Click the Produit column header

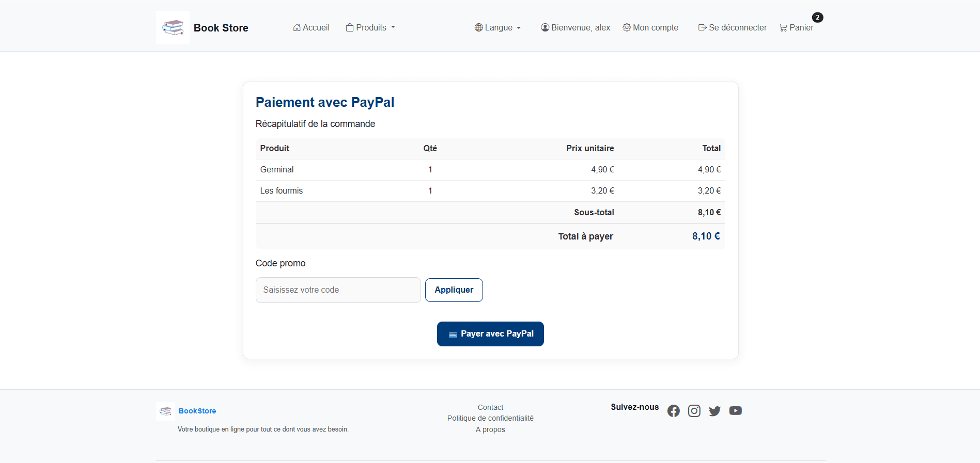(x=275, y=149)
